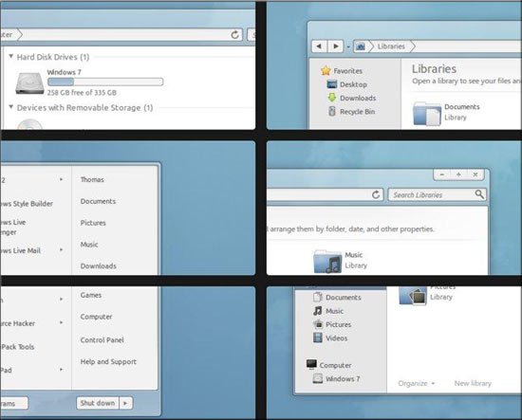Viewport: 522px width, 420px height.
Task: Open Documents from the Start menu
Action: point(98,201)
